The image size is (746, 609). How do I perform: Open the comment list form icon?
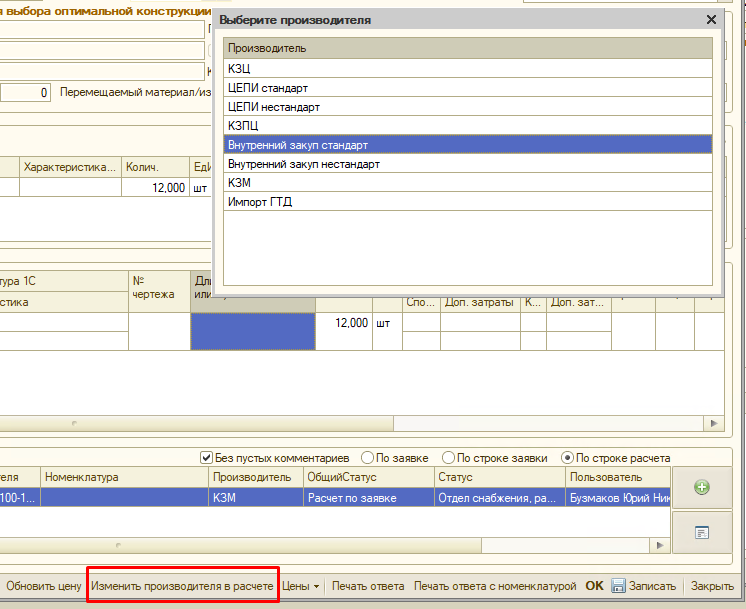(702, 533)
